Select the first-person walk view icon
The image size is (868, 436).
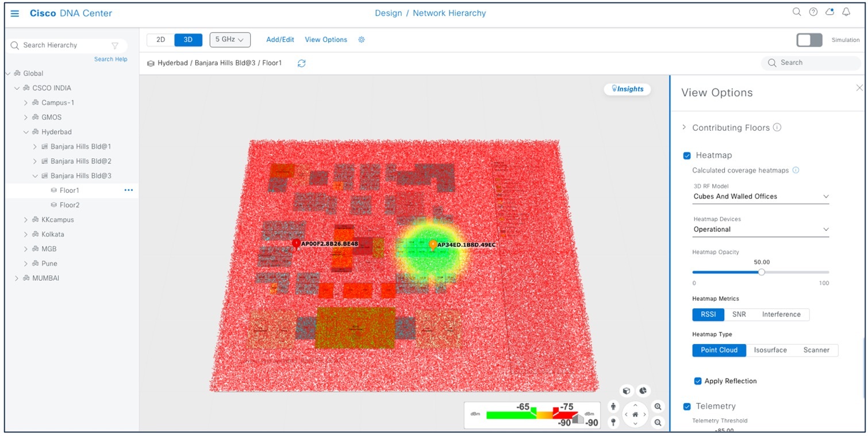pyautogui.click(x=613, y=407)
